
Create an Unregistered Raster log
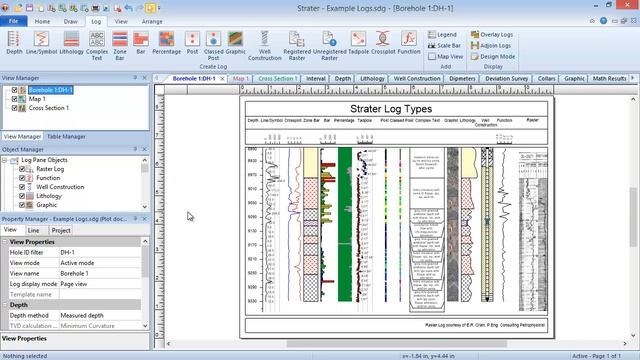(329, 46)
